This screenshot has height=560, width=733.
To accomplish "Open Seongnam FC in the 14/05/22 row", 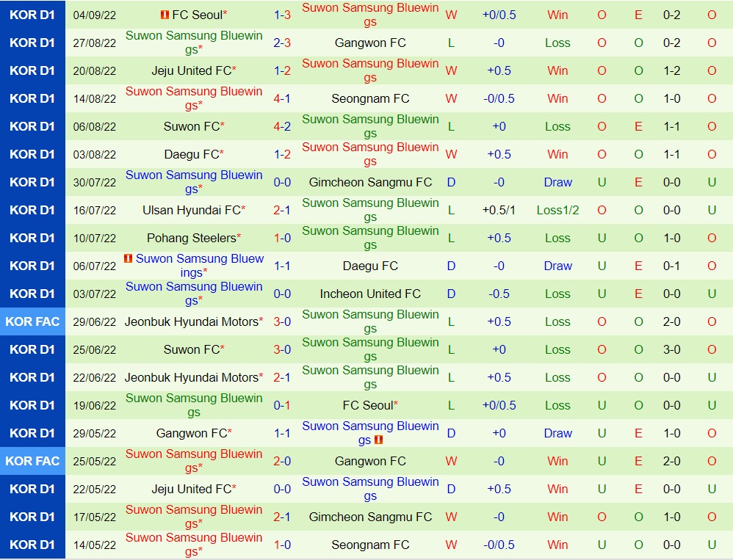I will point(370,545).
